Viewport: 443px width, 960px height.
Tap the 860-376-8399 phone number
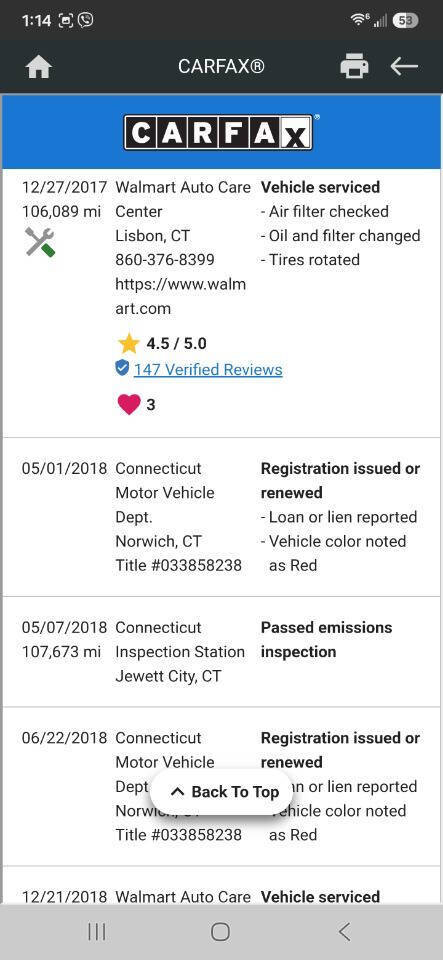(165, 260)
